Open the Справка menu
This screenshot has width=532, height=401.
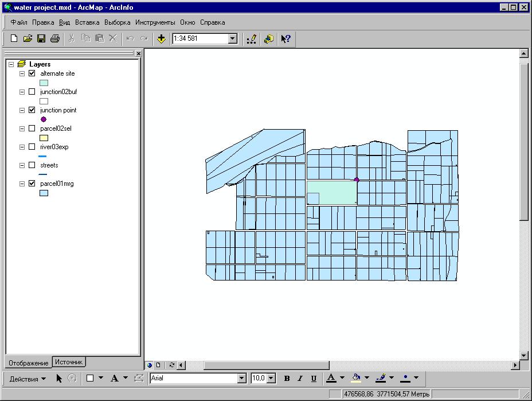[x=212, y=22]
